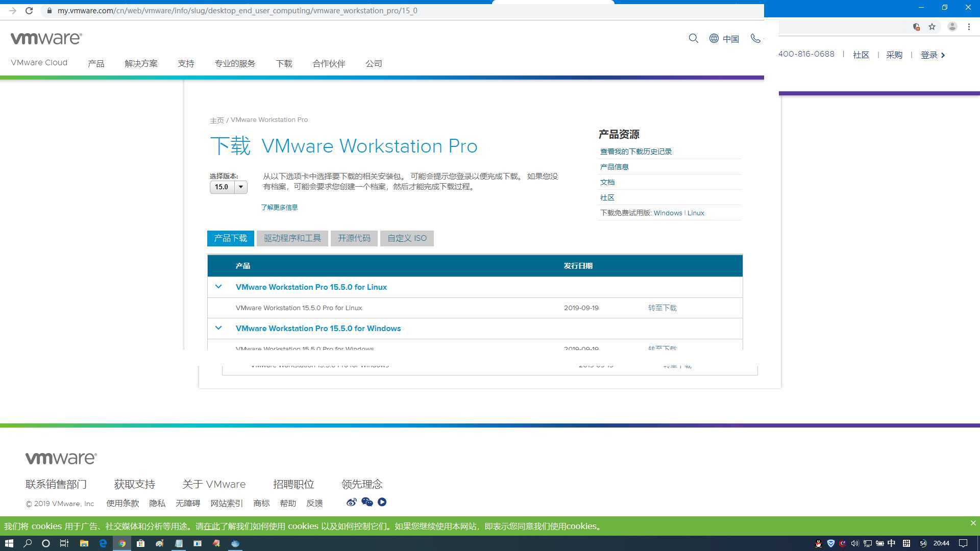Open the Paint app on taskbar
Image resolution: width=980 pixels, height=551 pixels.
pyautogui.click(x=160, y=543)
